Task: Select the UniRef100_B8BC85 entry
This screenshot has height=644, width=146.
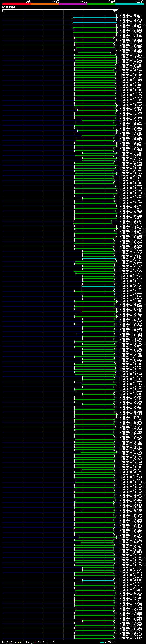Action: [x=131, y=32]
